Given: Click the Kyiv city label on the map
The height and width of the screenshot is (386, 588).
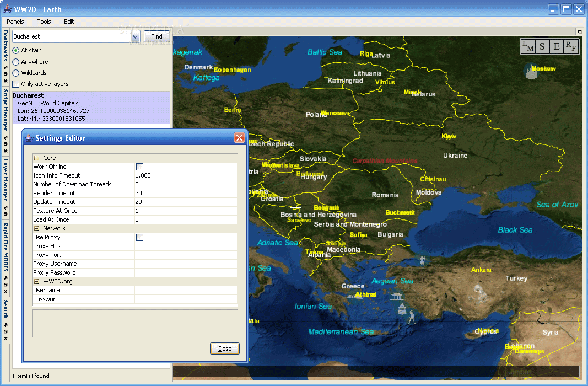Looking at the screenshot, I should tap(449, 136).
